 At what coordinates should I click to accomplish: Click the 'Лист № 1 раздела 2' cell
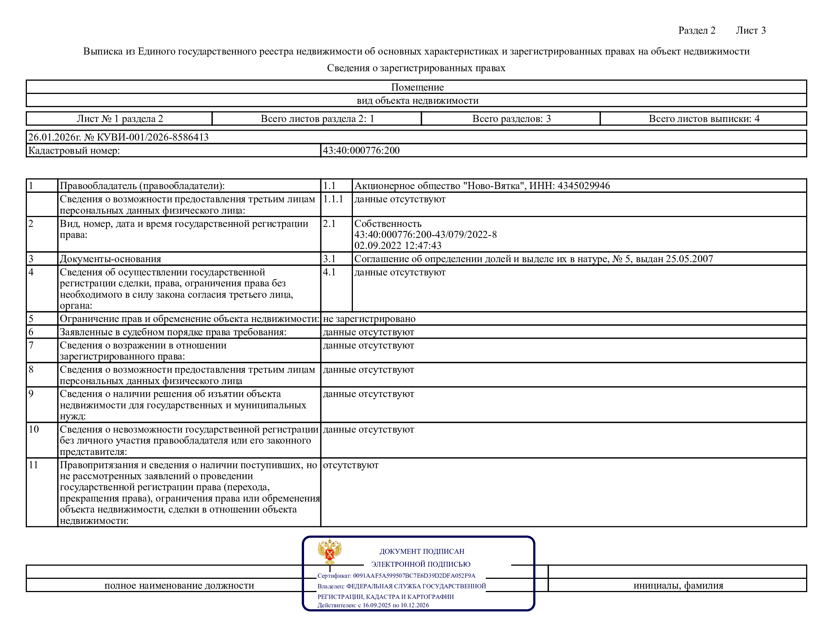120,119
